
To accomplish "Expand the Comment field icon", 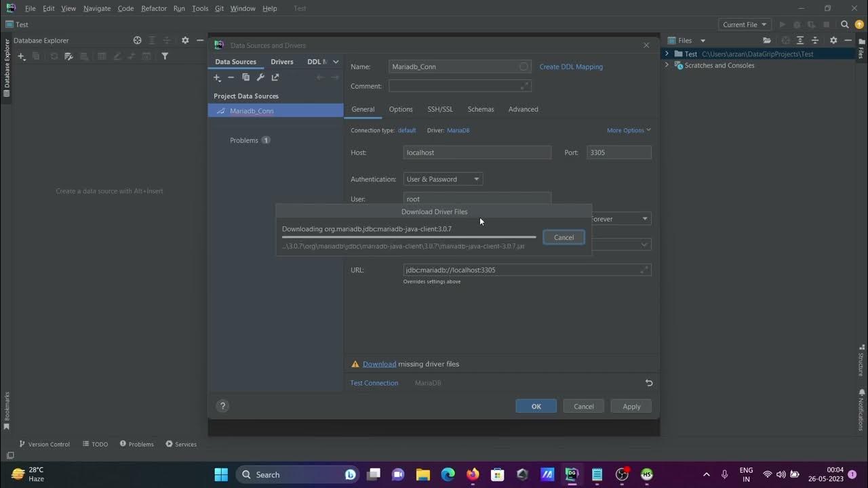I will (x=524, y=86).
